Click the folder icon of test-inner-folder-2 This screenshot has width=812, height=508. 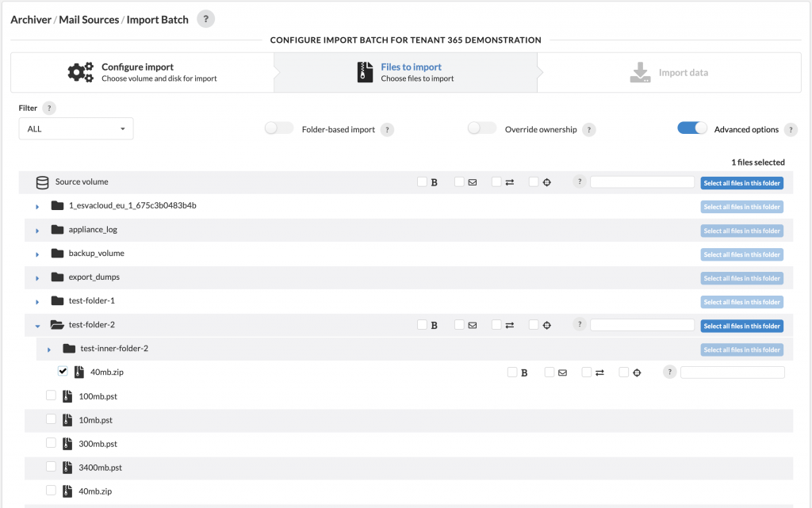69,348
